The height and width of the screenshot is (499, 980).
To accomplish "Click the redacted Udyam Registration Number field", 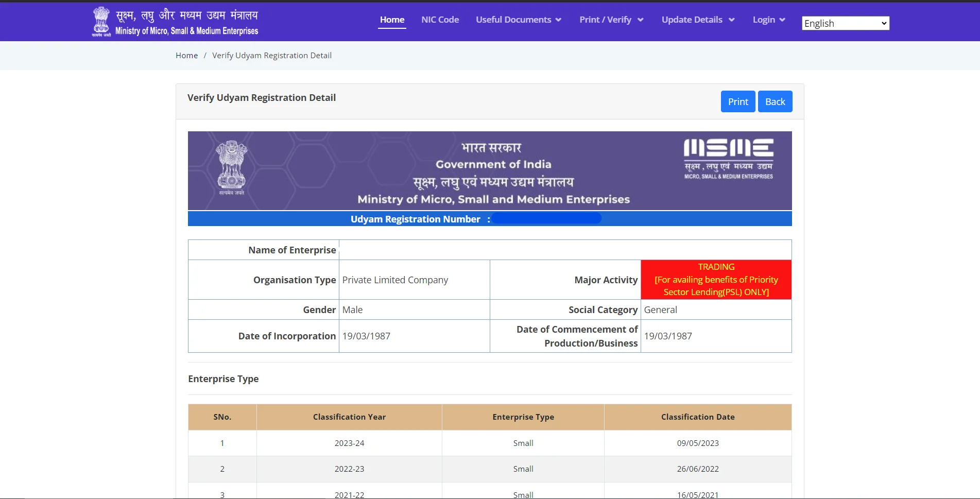I will (x=546, y=218).
